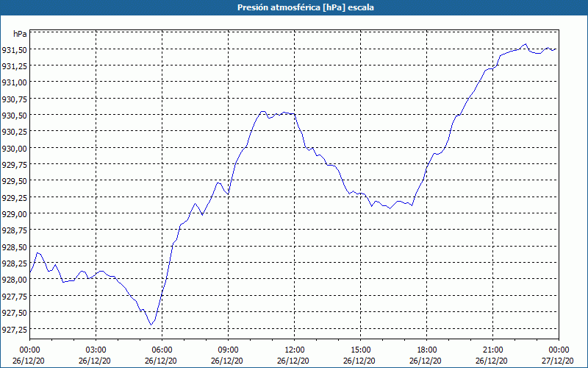
Task: Click the 27/12/20 date label
Action: (558, 361)
